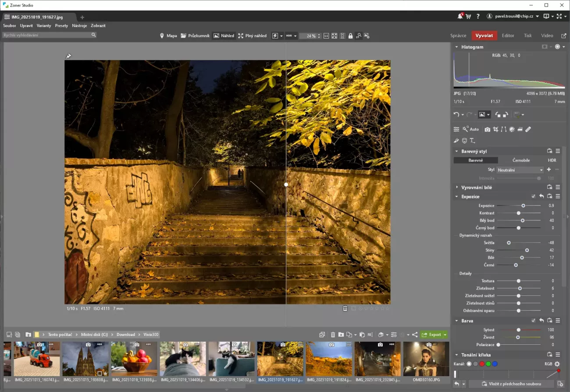
Task: Select the crop tool icon
Action: [495, 129]
